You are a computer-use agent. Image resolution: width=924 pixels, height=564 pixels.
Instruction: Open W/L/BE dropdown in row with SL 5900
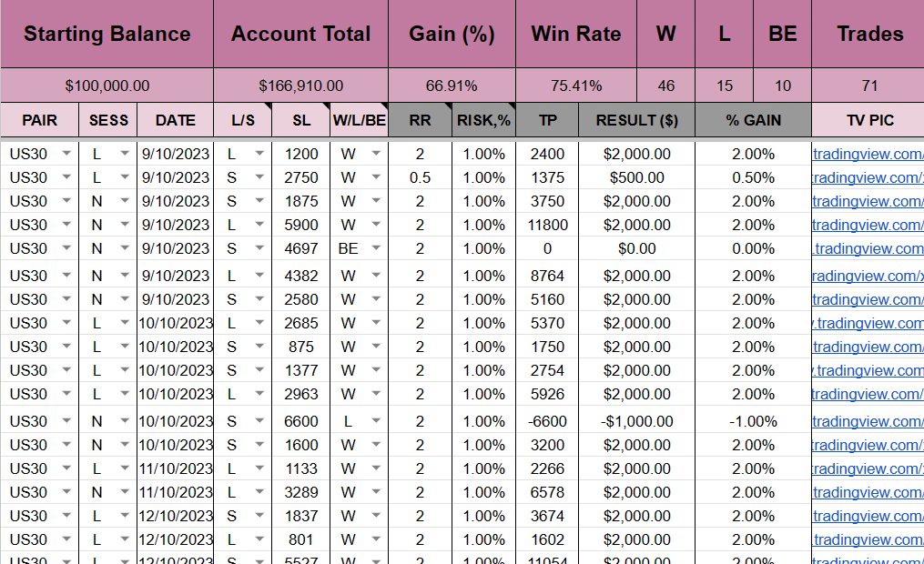click(376, 225)
